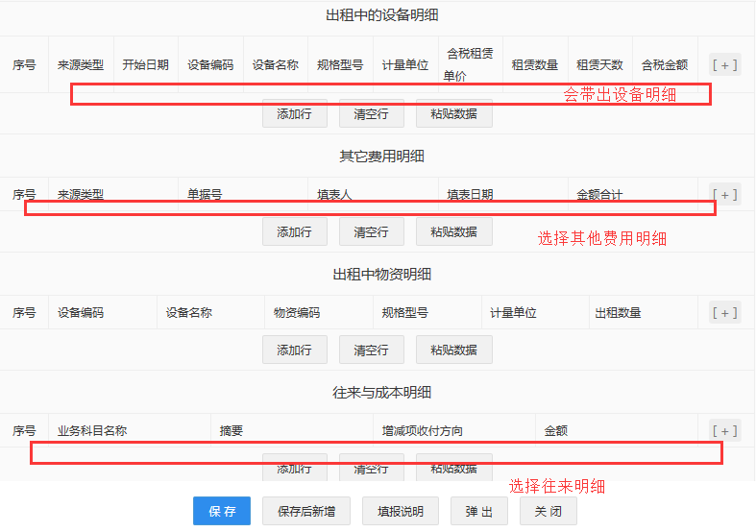Expand columns with [+] in 其它费用明细 table

[x=724, y=195]
